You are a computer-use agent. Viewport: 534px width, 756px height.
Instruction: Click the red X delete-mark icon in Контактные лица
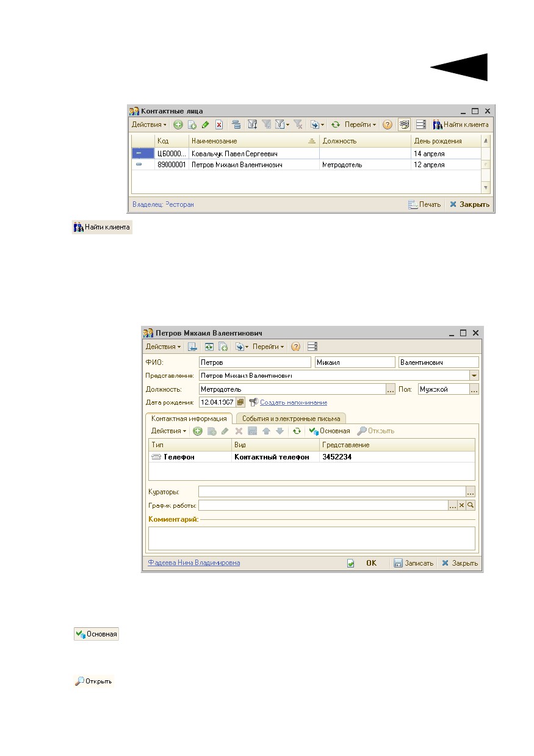[218, 124]
